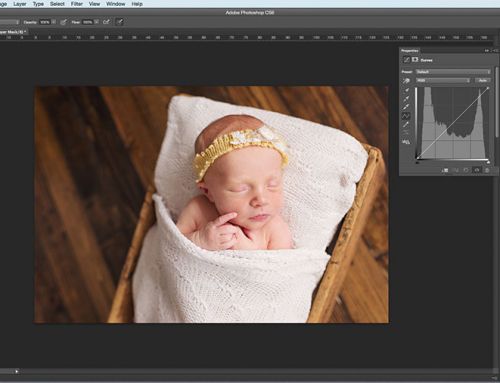Open the RGB channel dropdown
This screenshot has height=383, width=500.
[443, 80]
